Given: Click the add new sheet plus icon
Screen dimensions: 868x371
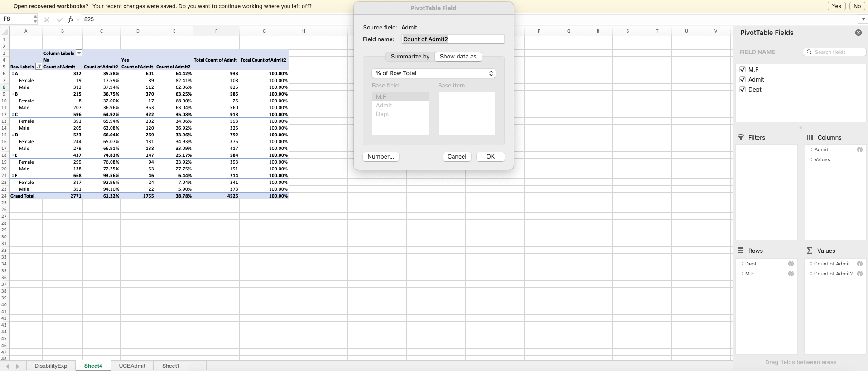Looking at the screenshot, I should click(x=198, y=366).
